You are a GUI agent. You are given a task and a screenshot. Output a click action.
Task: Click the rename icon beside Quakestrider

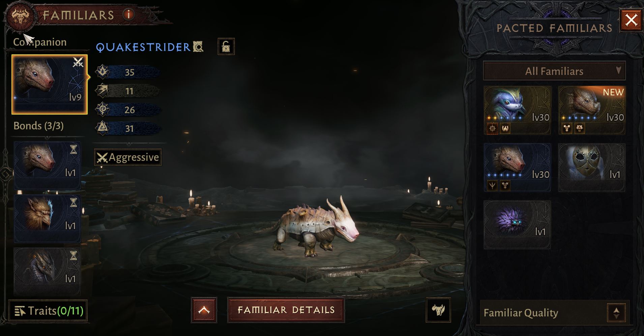pyautogui.click(x=198, y=47)
